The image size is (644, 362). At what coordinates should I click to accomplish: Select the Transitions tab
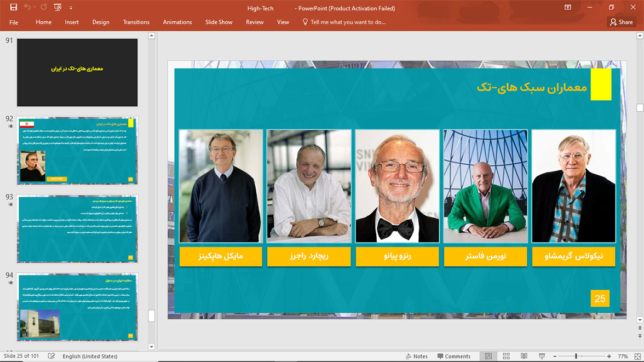tap(136, 22)
